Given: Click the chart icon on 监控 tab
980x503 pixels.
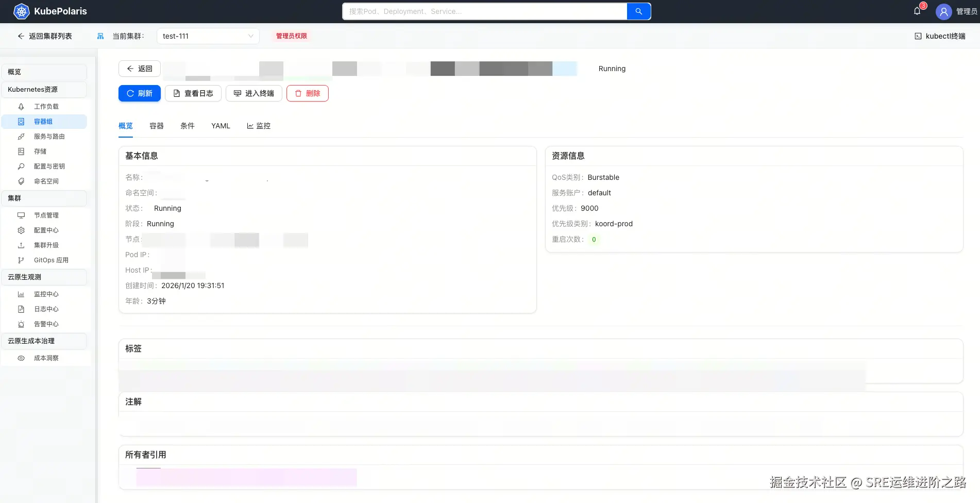Looking at the screenshot, I should pos(250,126).
